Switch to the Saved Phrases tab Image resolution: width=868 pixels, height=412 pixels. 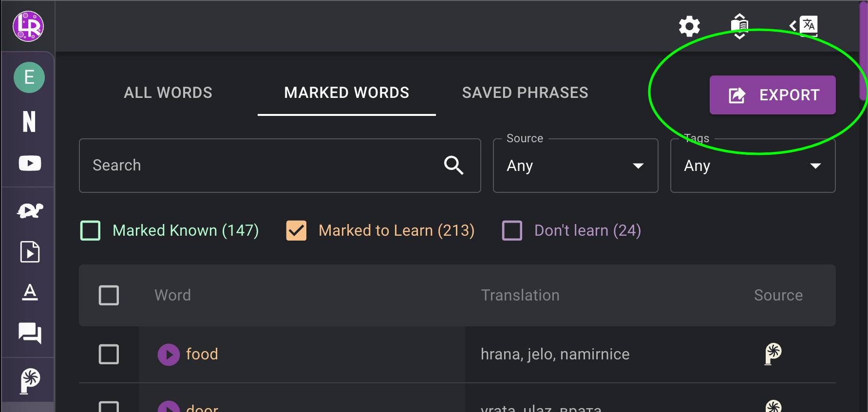(x=525, y=93)
